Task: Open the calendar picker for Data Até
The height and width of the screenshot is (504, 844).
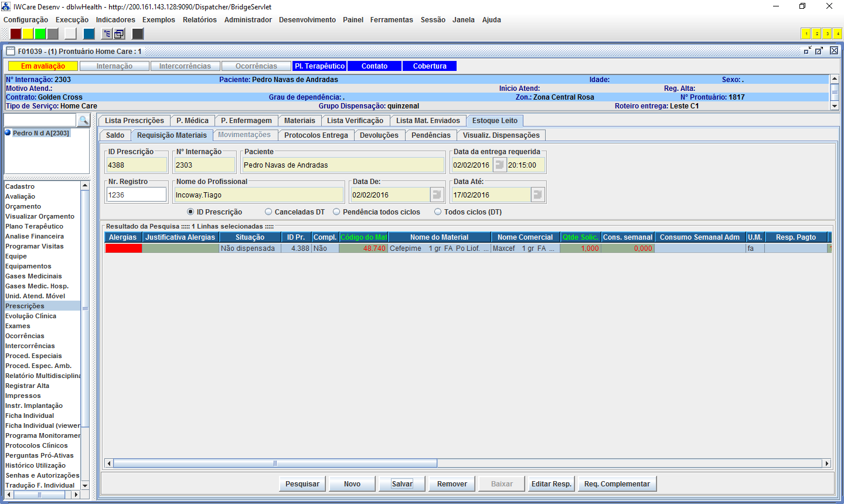Action: point(538,195)
